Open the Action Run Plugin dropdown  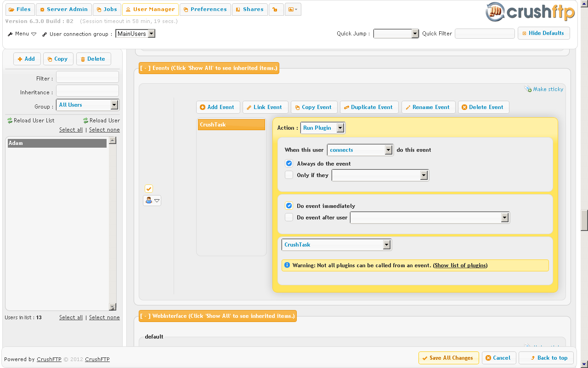coord(322,128)
